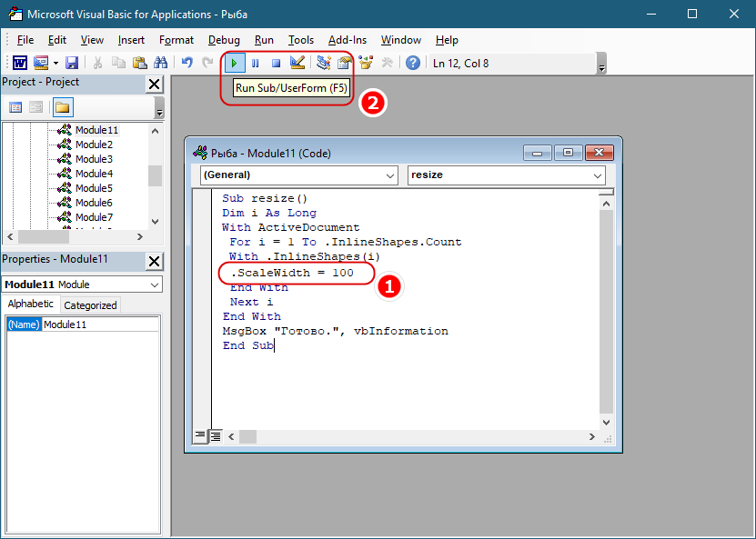Open the Project Explorer toolbar icon
The height and width of the screenshot is (539, 756).
[324, 63]
